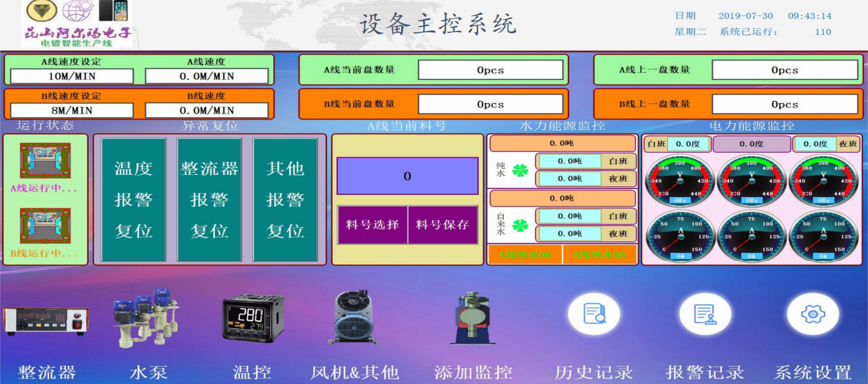Image resolution: width=868 pixels, height=384 pixels.
Task: Open the 料号选择 part number selector
Action: 372,225
